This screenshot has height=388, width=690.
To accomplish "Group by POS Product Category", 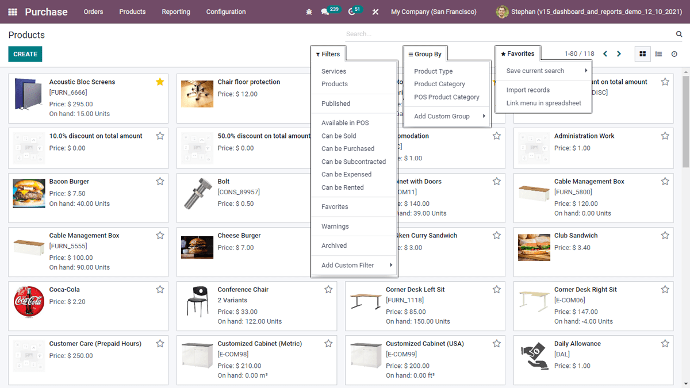I will 446,97.
